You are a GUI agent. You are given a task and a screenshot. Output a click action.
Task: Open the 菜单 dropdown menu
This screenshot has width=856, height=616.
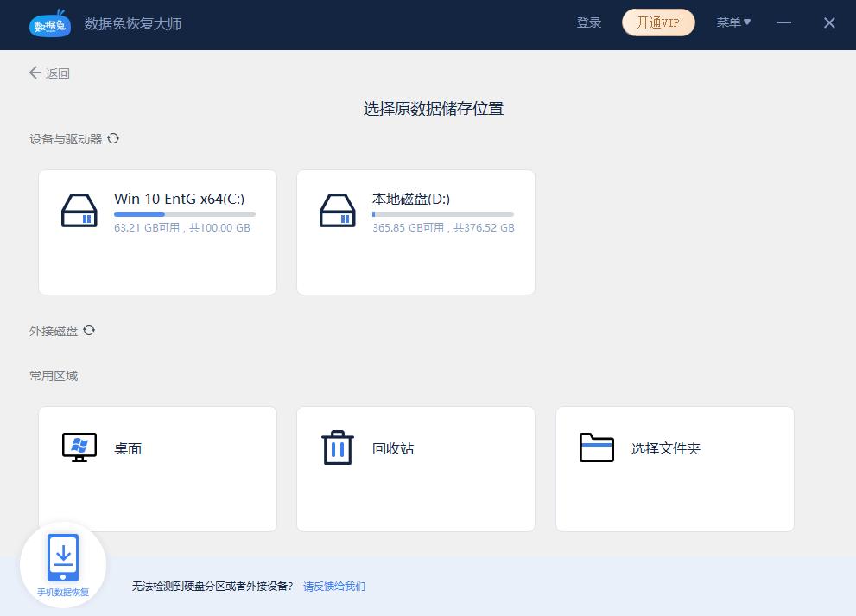coord(732,22)
